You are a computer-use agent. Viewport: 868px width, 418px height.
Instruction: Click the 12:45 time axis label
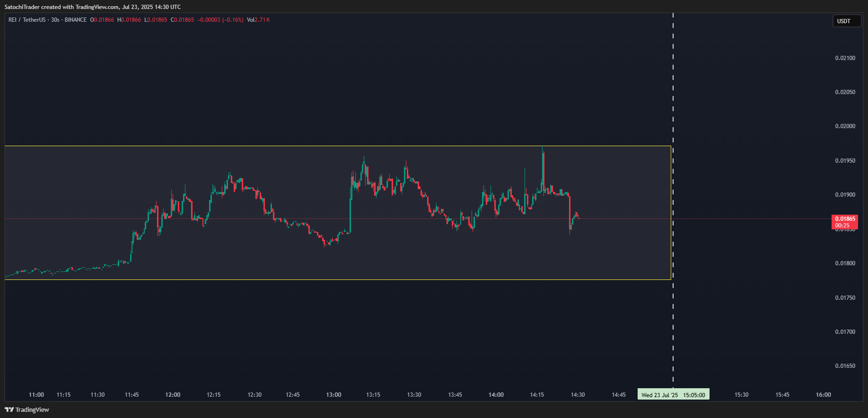tap(293, 395)
